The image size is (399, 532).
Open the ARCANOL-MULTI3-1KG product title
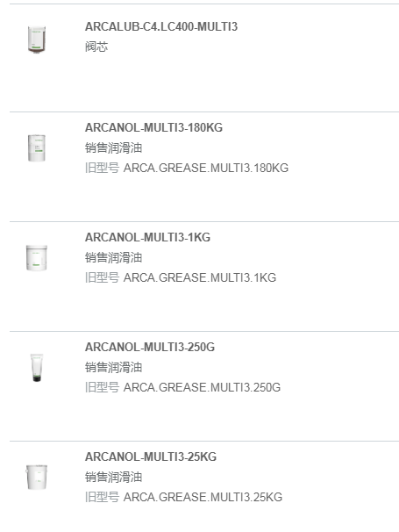coord(147,238)
